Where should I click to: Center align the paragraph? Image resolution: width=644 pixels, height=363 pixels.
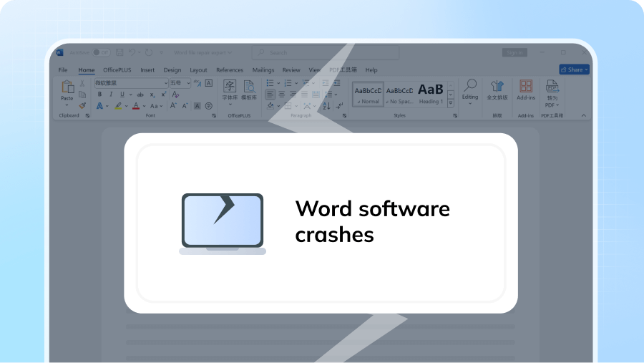(x=282, y=95)
